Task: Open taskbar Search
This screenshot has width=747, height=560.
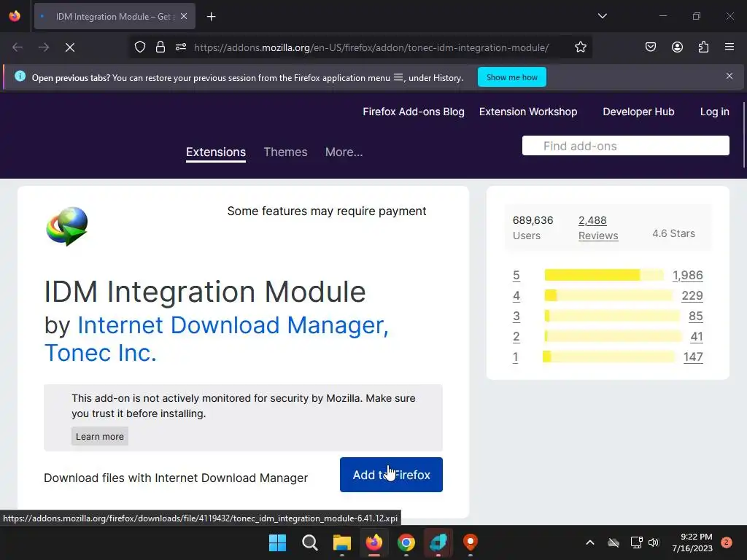Action: coord(309,542)
